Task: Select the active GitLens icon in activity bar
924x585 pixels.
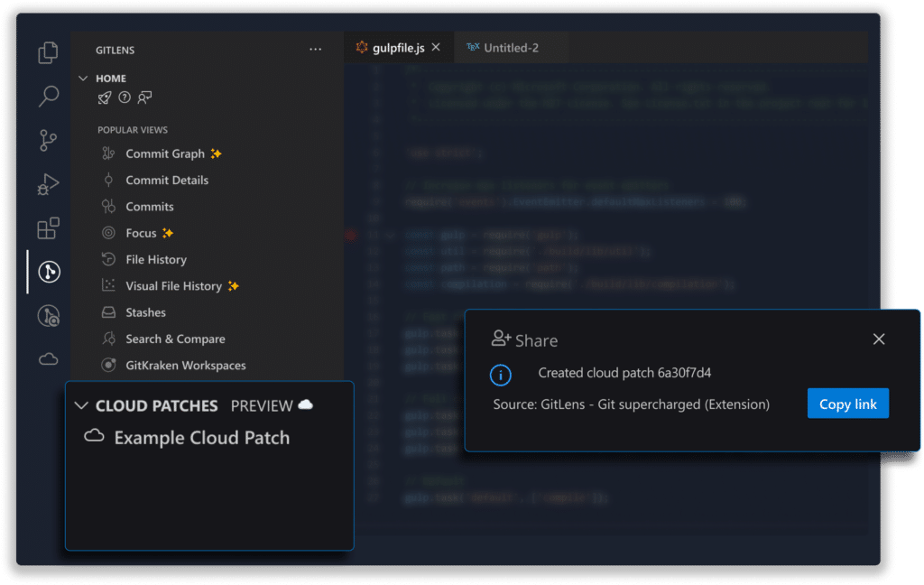Action: [x=49, y=272]
